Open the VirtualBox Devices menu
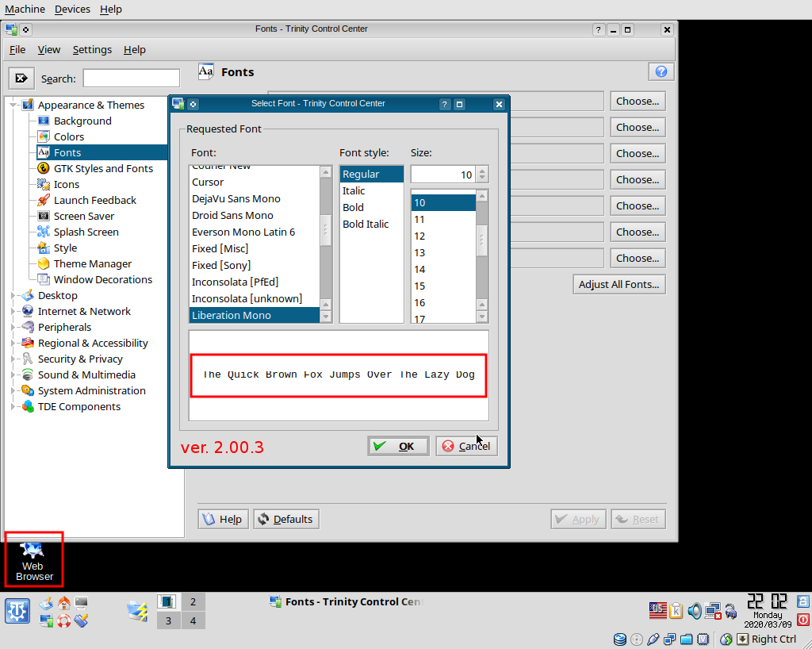This screenshot has height=649, width=812. pyautogui.click(x=72, y=10)
